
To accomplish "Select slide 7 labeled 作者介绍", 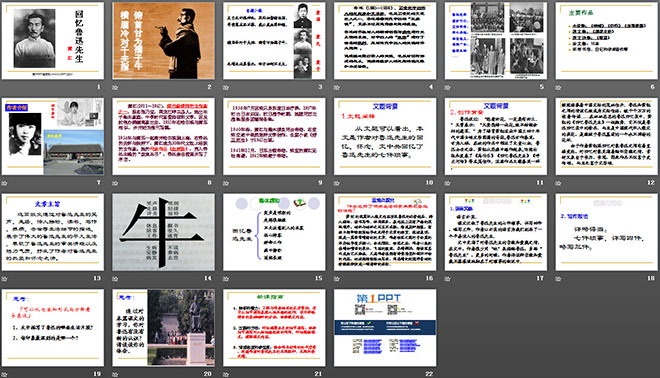I will tap(53, 136).
